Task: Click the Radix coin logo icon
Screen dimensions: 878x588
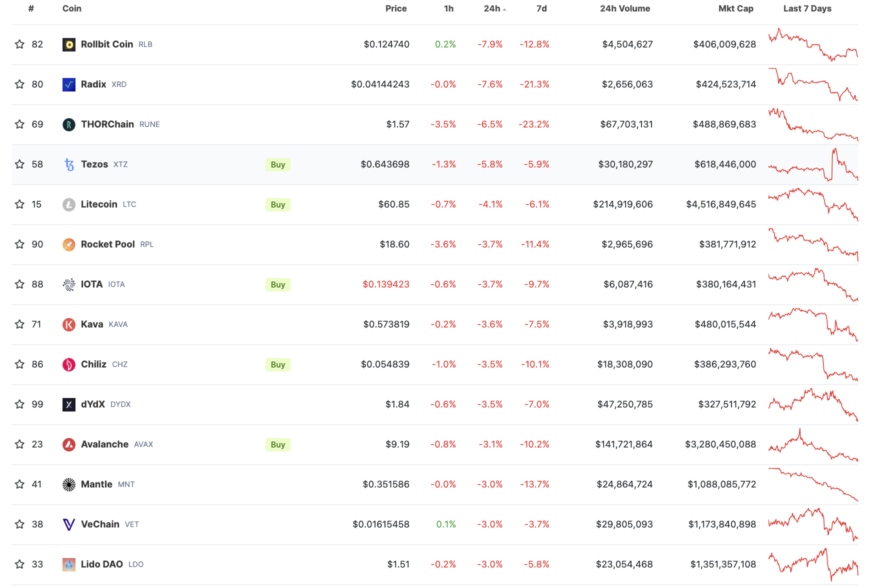Action: pos(69,84)
